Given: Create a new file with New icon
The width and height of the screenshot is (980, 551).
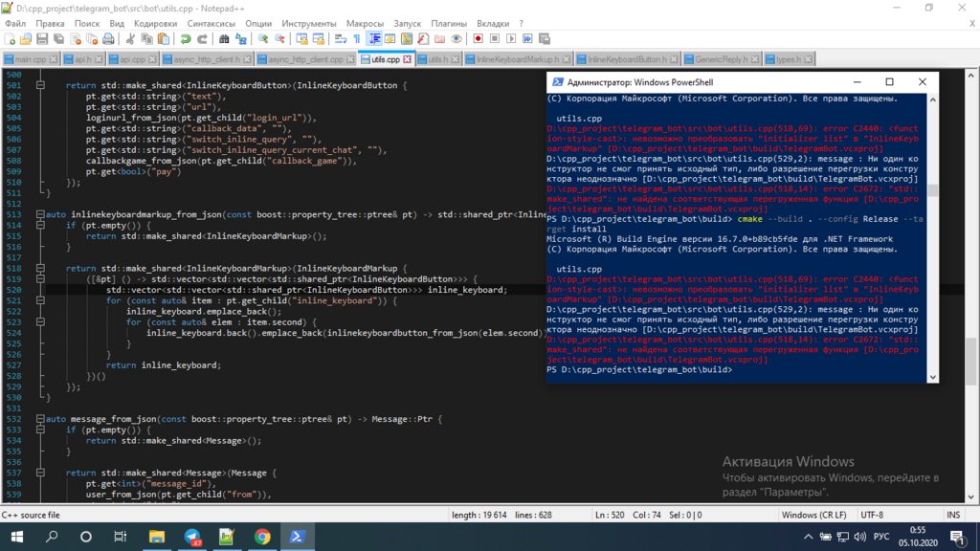Looking at the screenshot, I should tap(10, 38).
